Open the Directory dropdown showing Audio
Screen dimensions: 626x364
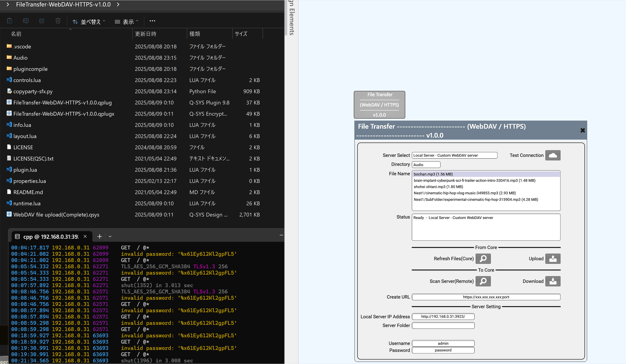pyautogui.click(x=426, y=165)
